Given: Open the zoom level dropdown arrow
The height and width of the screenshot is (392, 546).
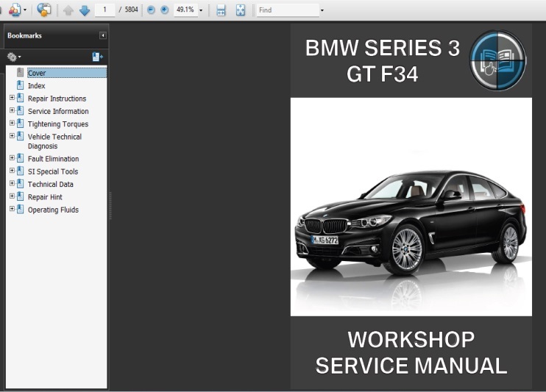Looking at the screenshot, I should tap(201, 10).
